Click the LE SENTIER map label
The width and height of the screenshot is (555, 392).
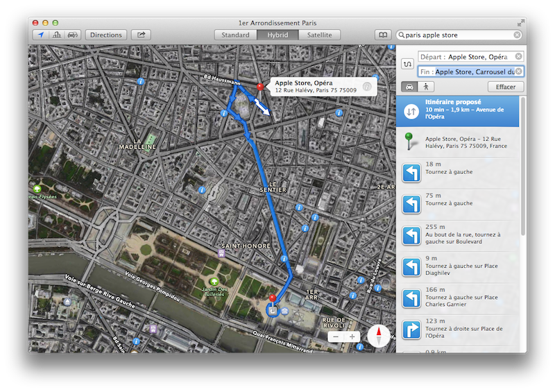click(x=273, y=187)
